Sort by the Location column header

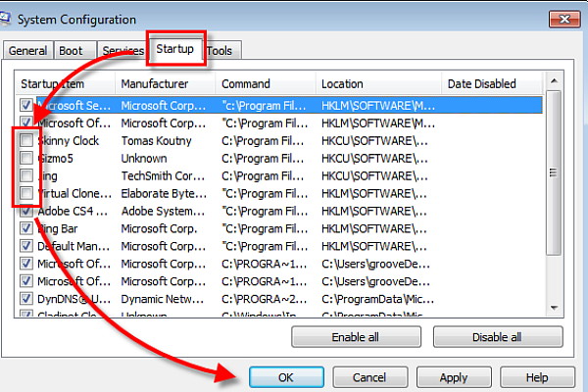tap(378, 83)
